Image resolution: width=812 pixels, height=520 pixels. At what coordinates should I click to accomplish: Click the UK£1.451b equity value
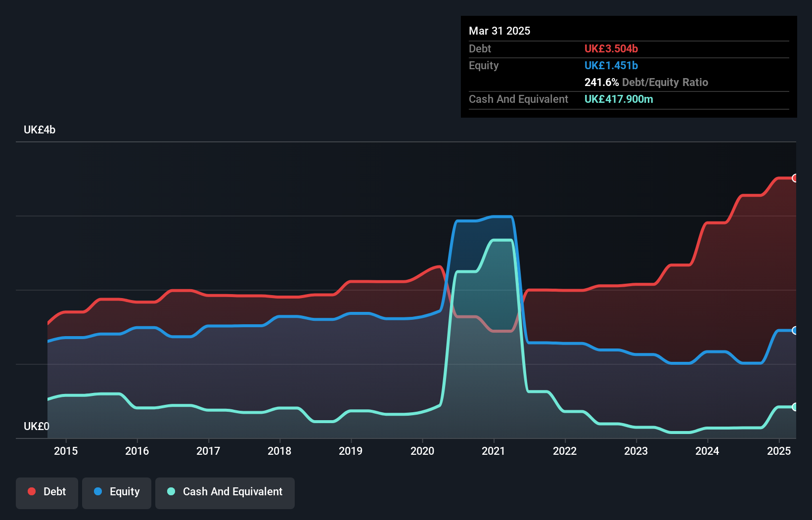tap(611, 65)
